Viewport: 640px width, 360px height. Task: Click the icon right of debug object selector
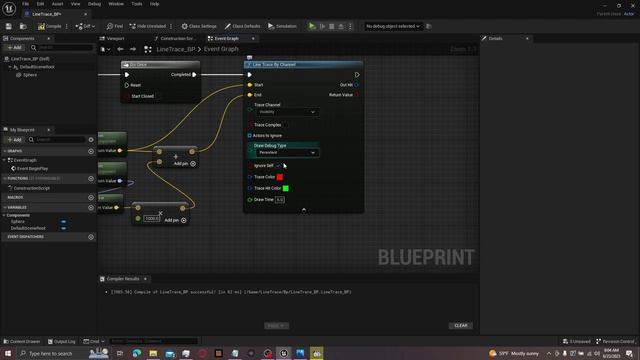click(429, 26)
